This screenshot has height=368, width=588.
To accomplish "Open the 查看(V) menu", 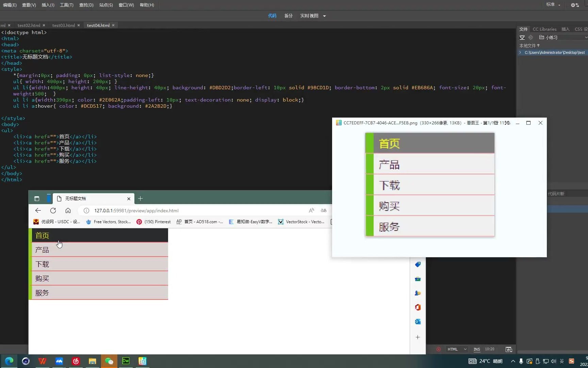I will (29, 5).
